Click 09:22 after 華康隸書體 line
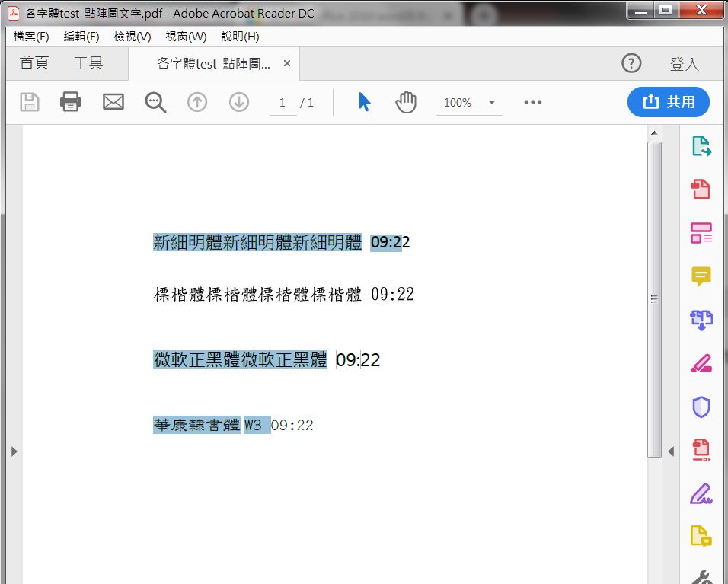The image size is (728, 584). coord(292,425)
